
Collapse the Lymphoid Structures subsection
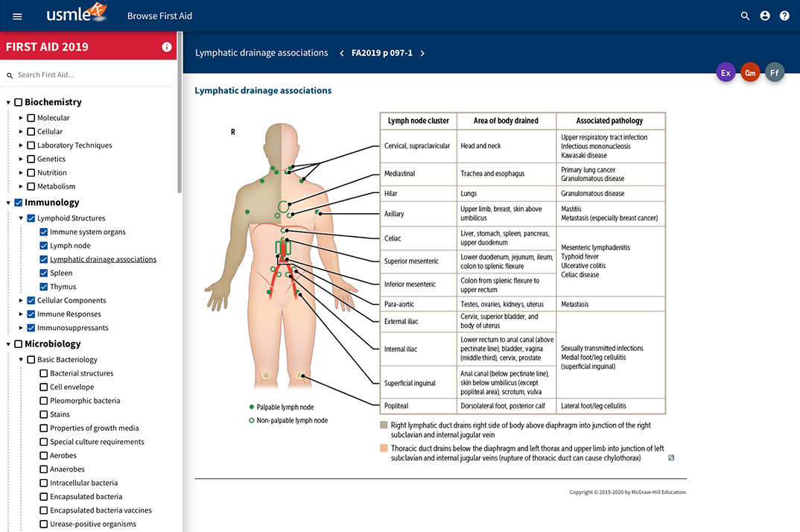[x=21, y=218]
